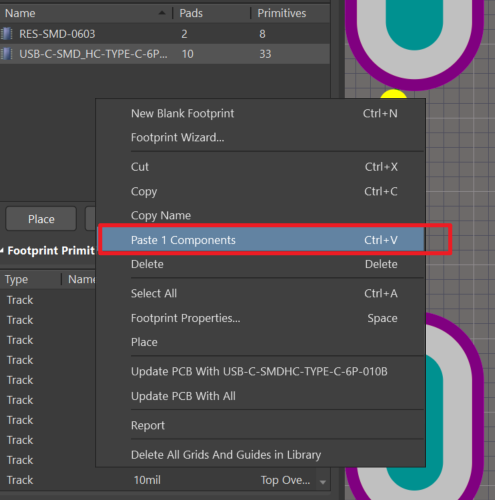Image resolution: width=495 pixels, height=500 pixels.
Task: Open Footprint Properties from context menu
Action: tap(260, 318)
